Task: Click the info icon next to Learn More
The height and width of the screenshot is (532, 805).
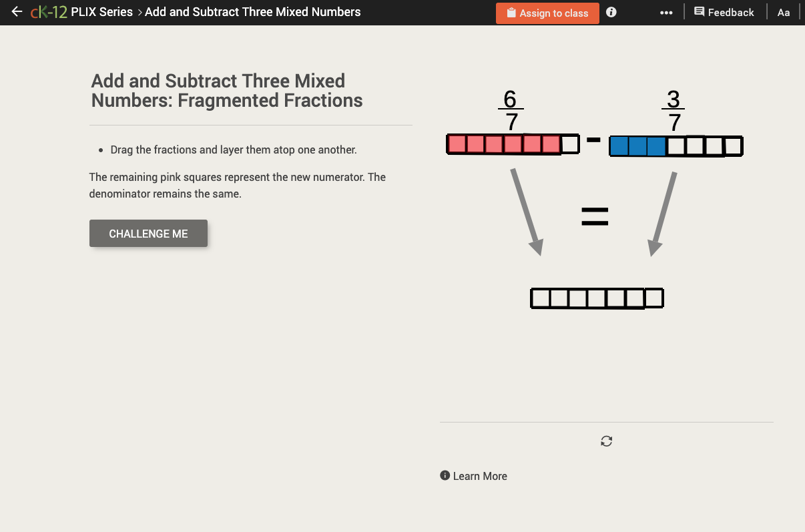Action: click(444, 475)
